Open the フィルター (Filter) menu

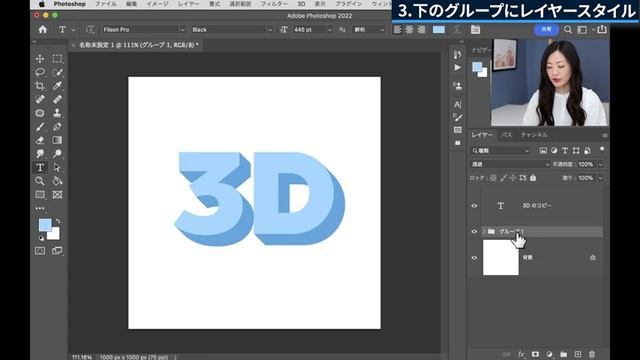click(274, 4)
